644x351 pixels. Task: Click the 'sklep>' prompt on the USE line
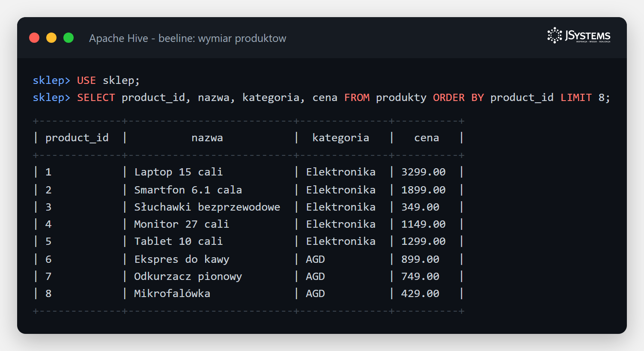click(x=51, y=80)
